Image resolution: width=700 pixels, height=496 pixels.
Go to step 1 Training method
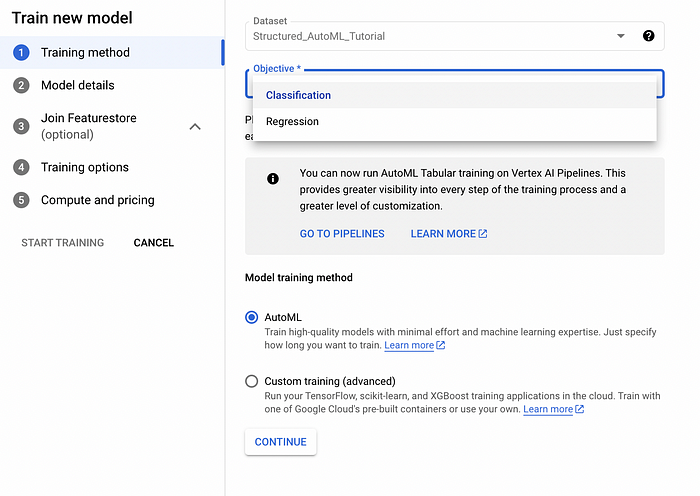(112, 53)
